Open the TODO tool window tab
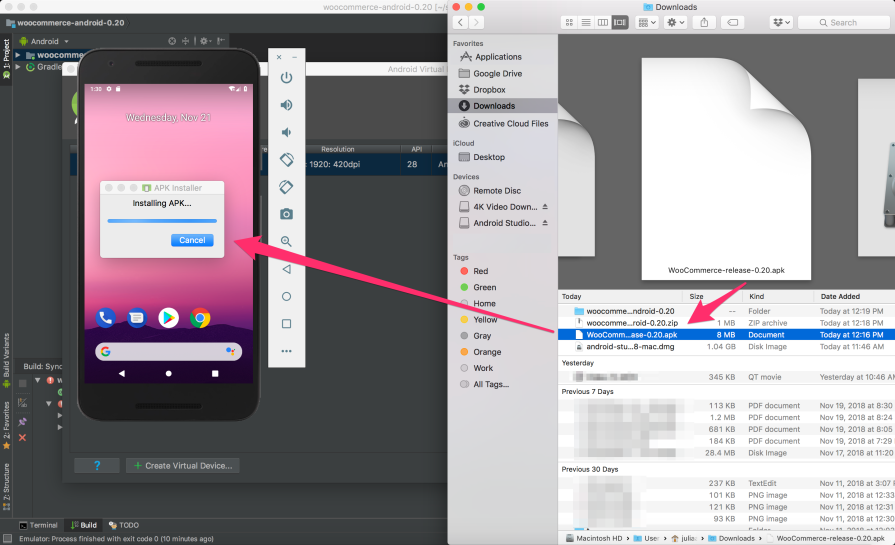 (124, 525)
